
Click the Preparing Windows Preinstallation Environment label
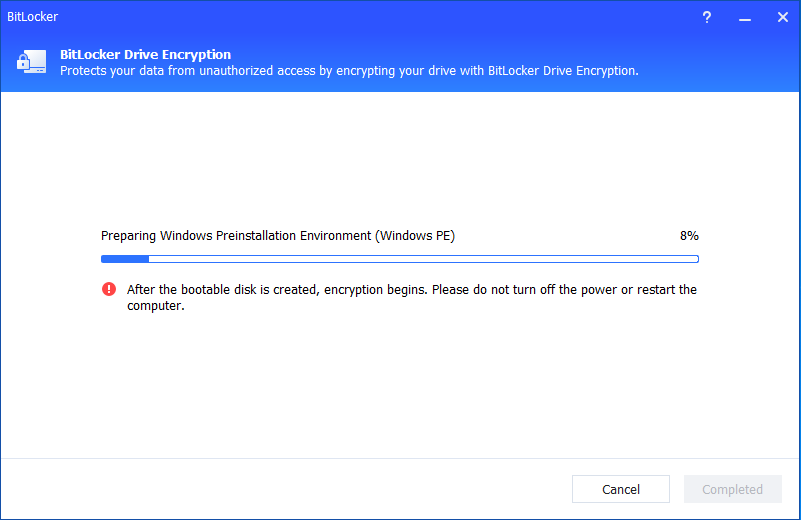[278, 236]
